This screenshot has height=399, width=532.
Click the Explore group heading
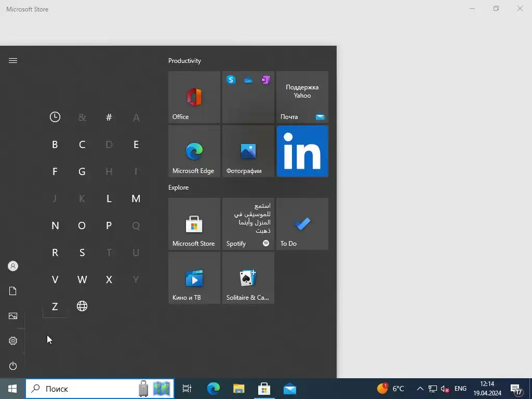tap(179, 187)
